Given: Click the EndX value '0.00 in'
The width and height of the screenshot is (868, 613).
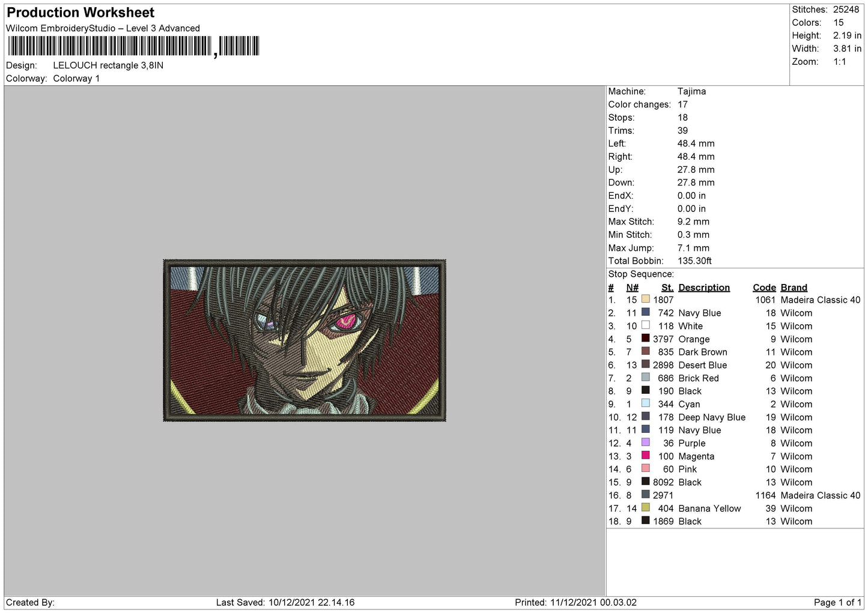Looking at the screenshot, I should coord(691,196).
